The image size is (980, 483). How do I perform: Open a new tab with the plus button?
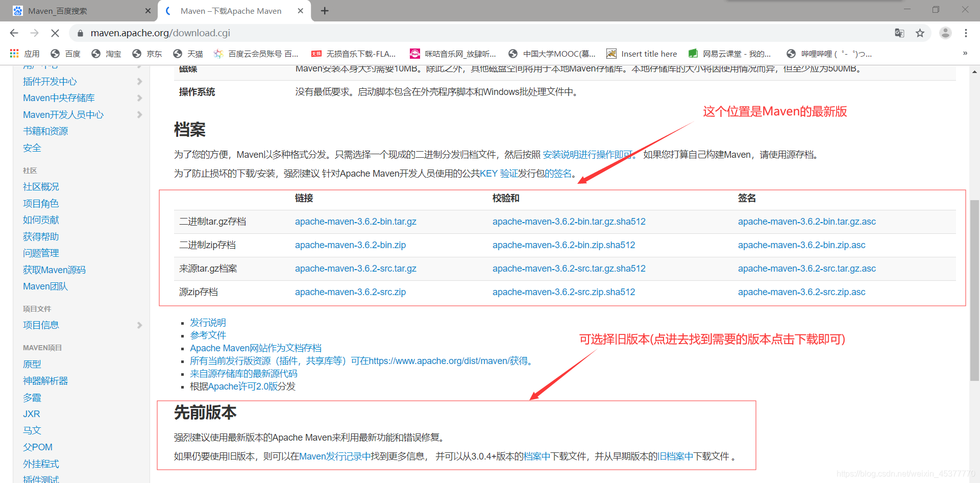[325, 11]
